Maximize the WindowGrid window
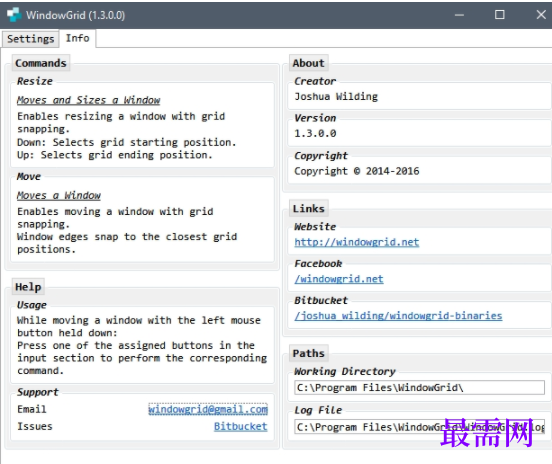Image resolution: width=552 pixels, height=464 pixels. (500, 15)
